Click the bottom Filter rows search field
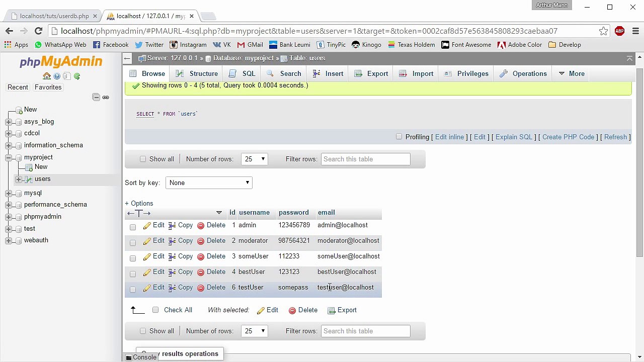This screenshot has height=362, width=644. point(365,331)
